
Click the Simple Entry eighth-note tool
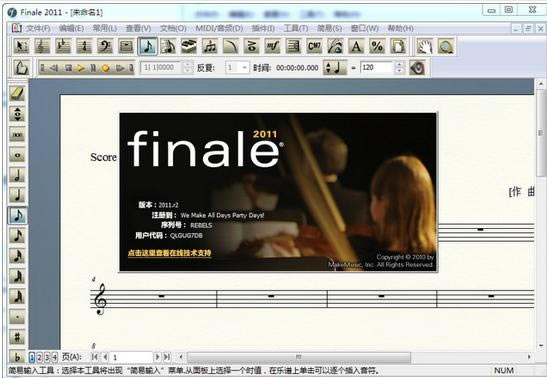pos(148,46)
